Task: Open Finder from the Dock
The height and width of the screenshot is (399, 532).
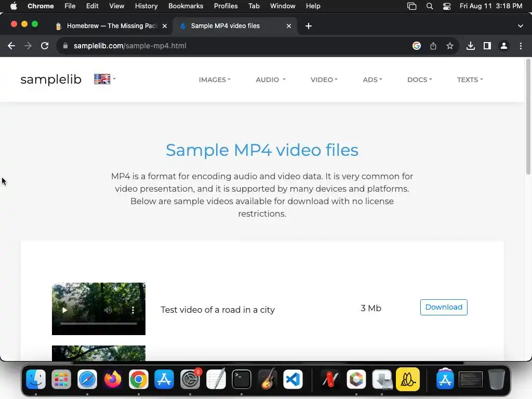Action: [36, 379]
